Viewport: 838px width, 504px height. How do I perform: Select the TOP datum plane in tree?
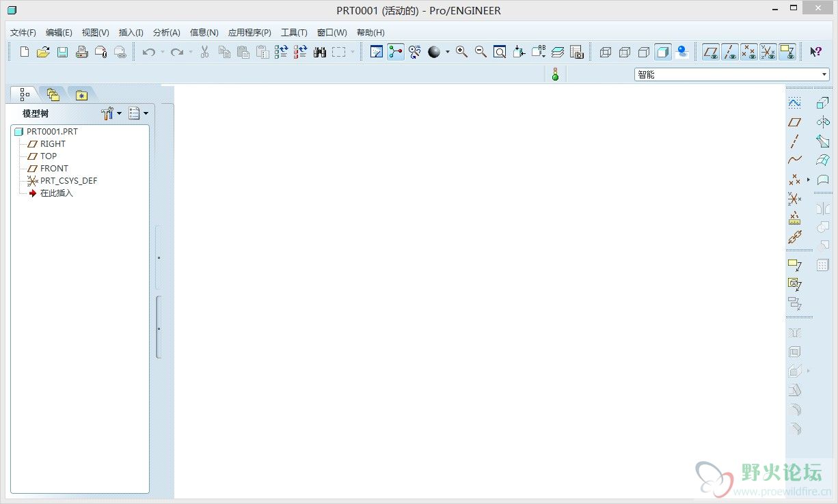coord(42,156)
